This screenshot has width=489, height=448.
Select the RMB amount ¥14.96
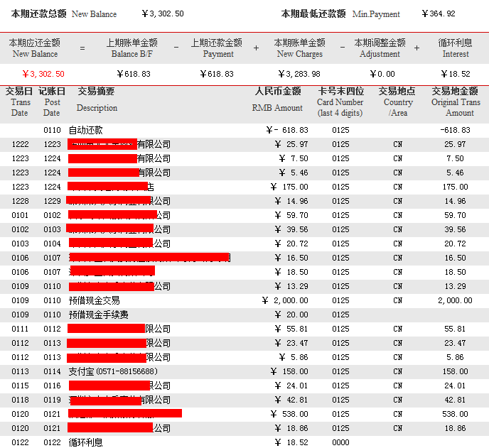[291, 201]
